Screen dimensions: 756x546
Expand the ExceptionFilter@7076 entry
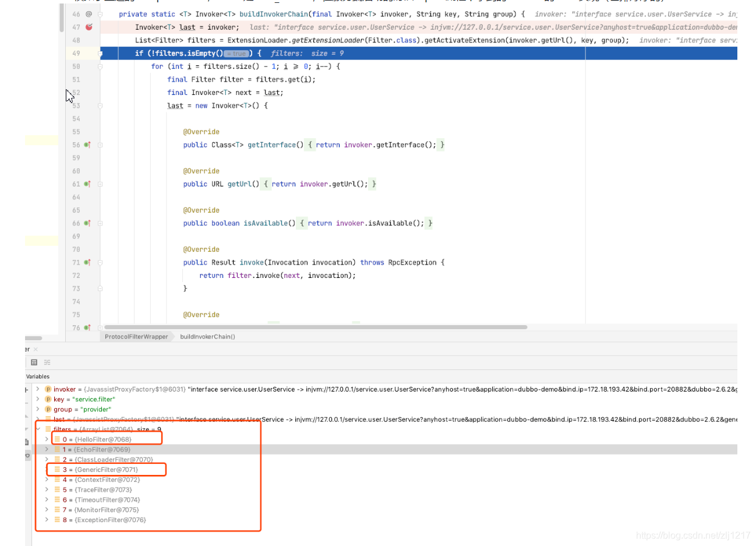(47, 520)
